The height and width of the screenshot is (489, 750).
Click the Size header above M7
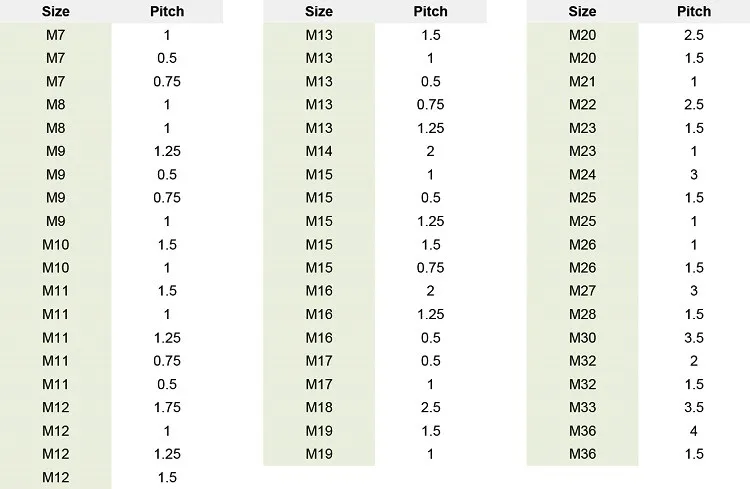(x=56, y=12)
